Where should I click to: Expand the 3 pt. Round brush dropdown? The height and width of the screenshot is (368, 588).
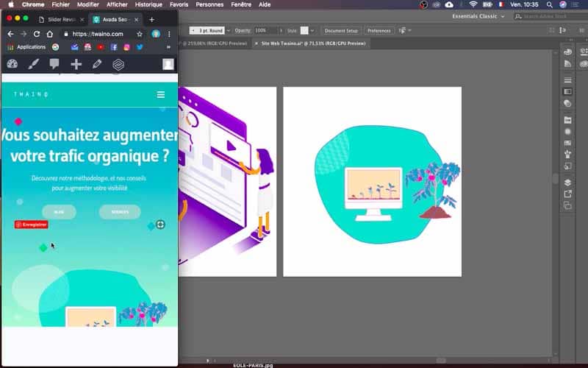(229, 30)
